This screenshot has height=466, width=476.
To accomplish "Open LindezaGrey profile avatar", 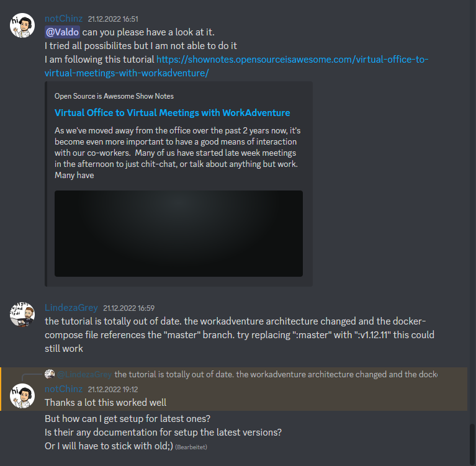I will click(22, 314).
